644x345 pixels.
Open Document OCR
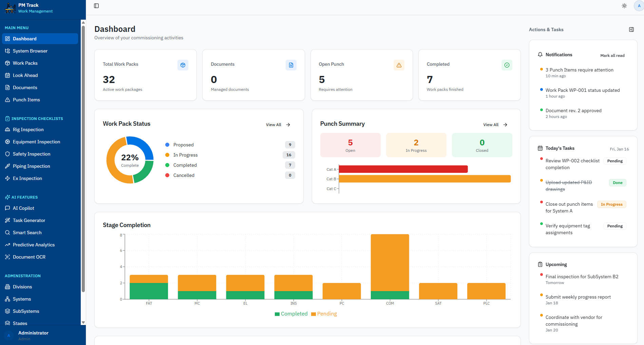pos(40,257)
